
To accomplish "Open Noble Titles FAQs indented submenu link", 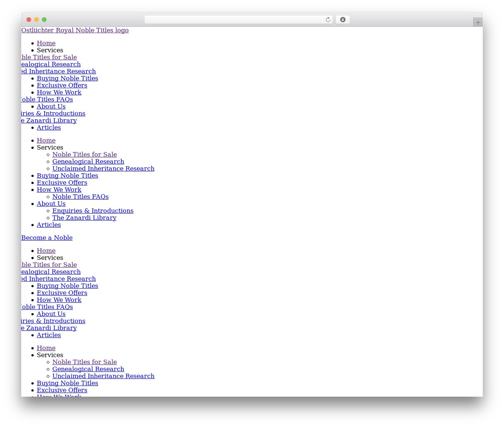I will tap(80, 197).
